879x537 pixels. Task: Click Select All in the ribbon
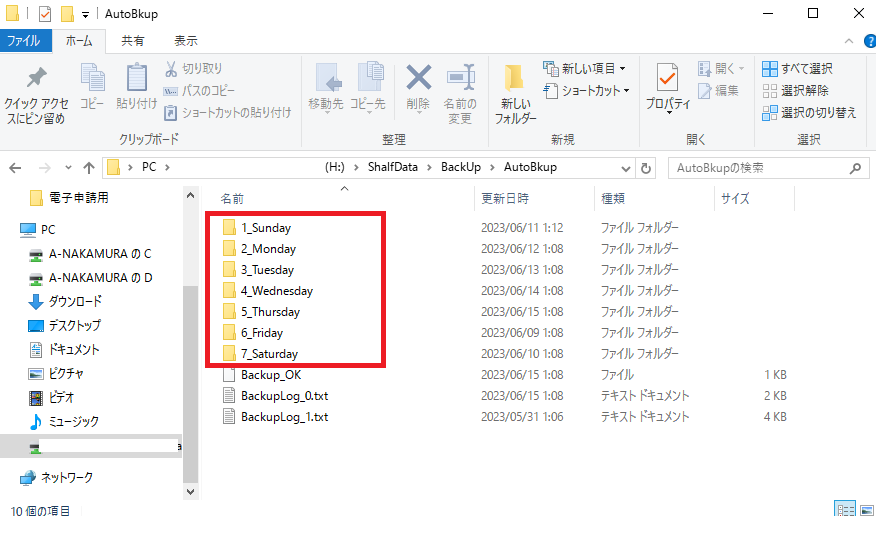[797, 69]
